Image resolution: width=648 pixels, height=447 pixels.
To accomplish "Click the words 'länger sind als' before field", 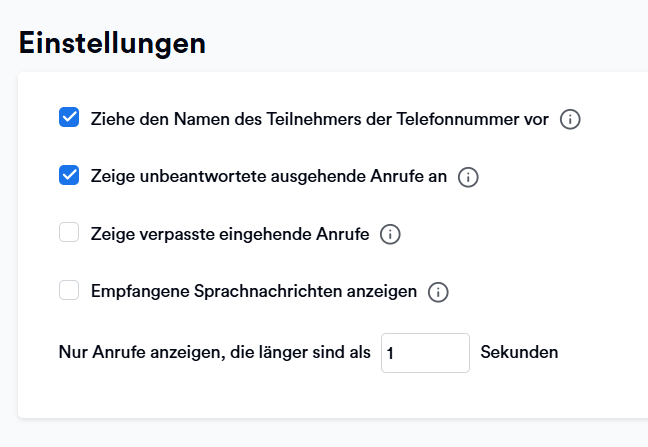I will pos(318,353).
